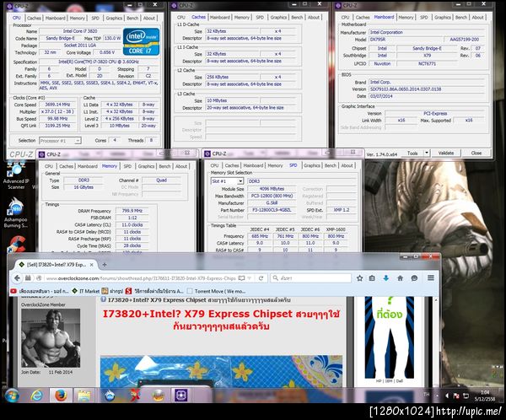This screenshot has height=420, width=506.
Task: Open Windows Explorer folder on taskbar
Action: [83, 396]
